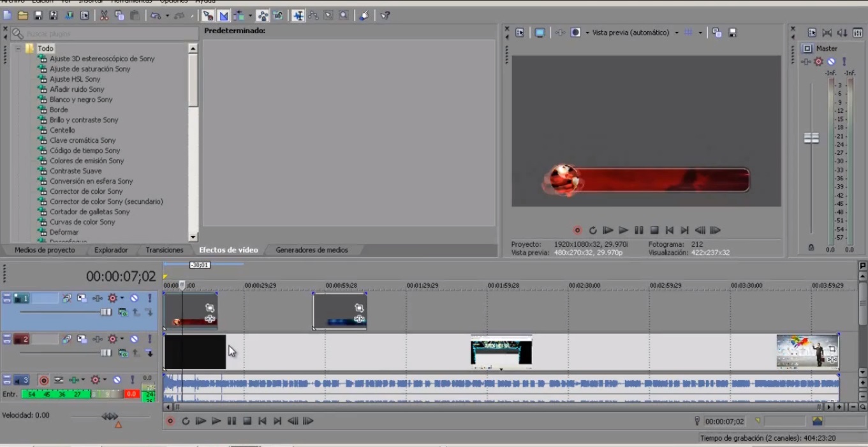Open Track FX gear on track 1

tap(113, 298)
